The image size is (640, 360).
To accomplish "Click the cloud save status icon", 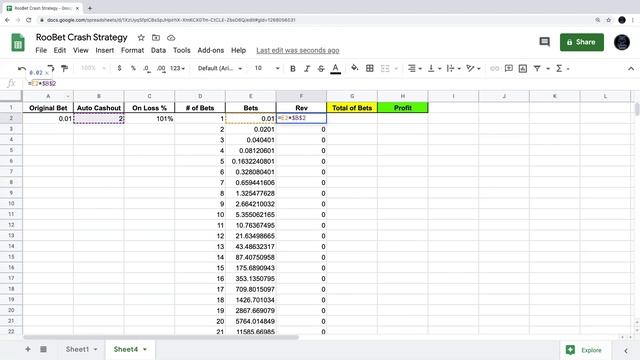I will (171, 38).
